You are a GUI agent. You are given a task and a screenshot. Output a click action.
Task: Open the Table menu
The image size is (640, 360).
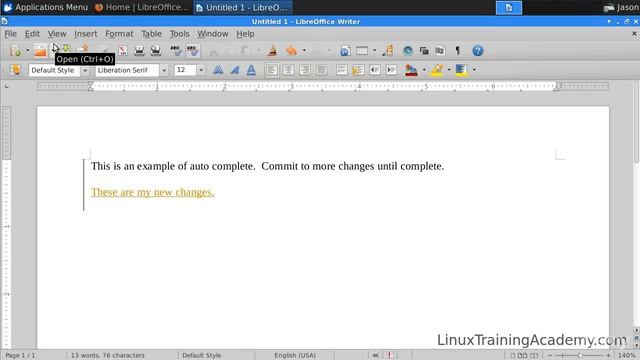point(151,34)
